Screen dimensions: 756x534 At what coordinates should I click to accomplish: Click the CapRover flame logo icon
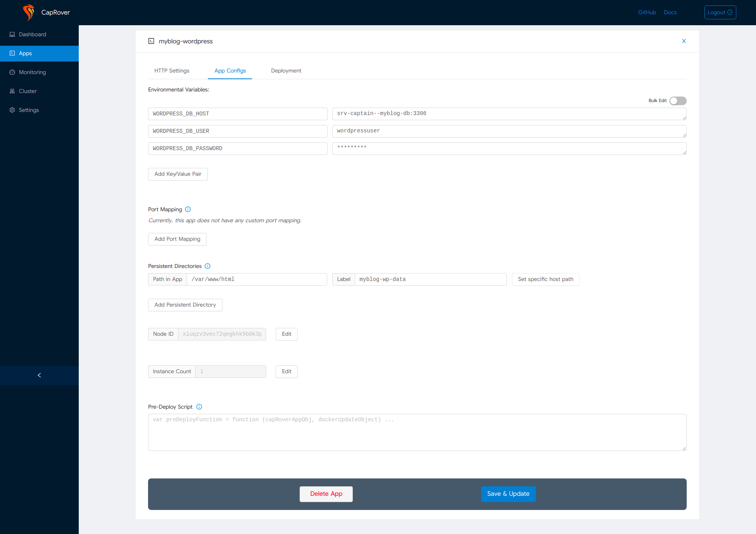[x=30, y=12]
